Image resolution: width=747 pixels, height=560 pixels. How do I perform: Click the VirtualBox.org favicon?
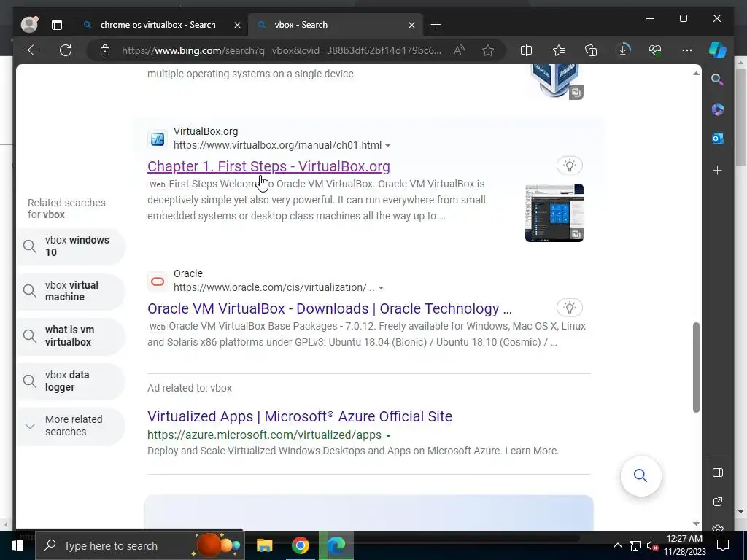click(x=158, y=139)
